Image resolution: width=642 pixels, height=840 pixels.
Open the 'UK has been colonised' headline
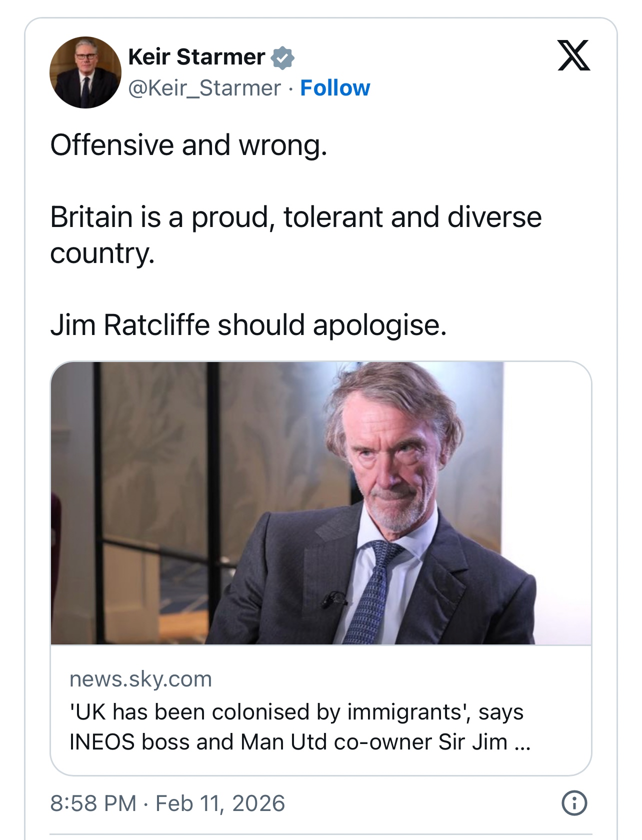[296, 712]
